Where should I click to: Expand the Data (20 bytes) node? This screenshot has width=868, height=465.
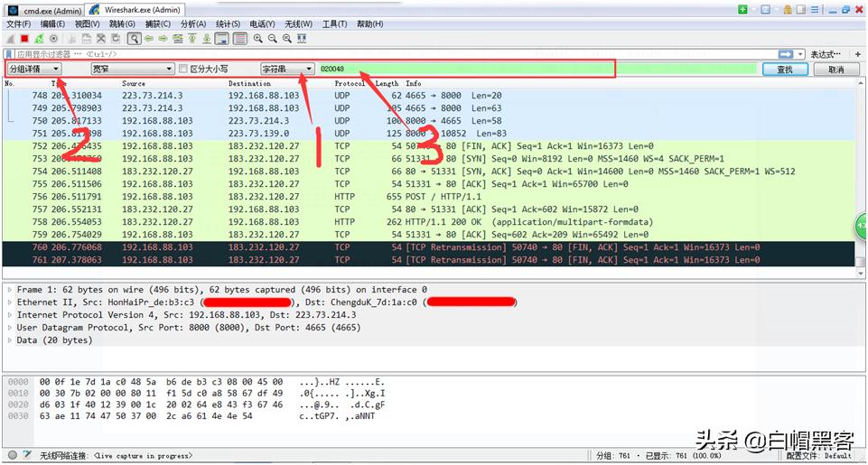click(9, 340)
